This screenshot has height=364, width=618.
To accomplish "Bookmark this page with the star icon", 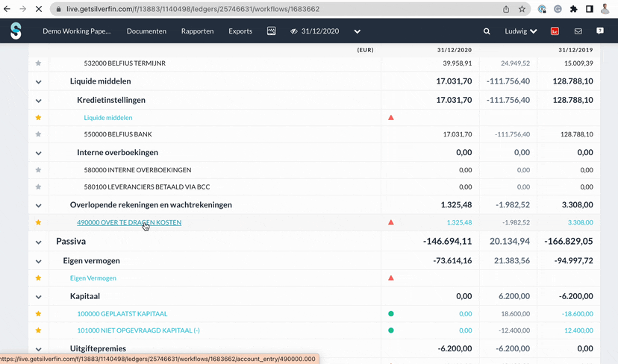I will [x=522, y=9].
